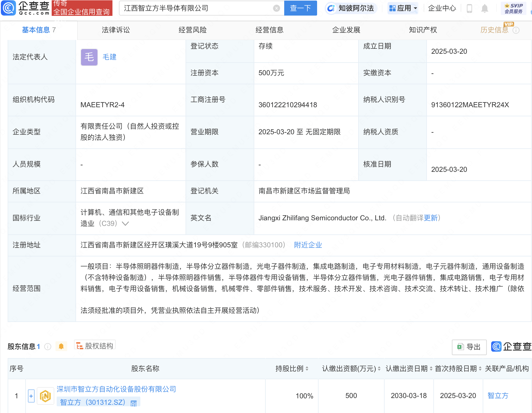
Task: Open the Qichacha logo home page
Action: click(x=26, y=8)
